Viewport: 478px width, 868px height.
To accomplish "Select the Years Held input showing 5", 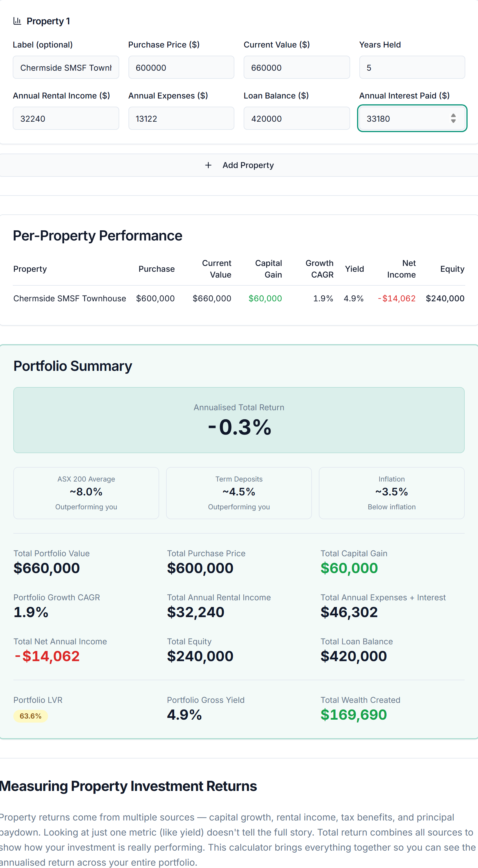I will coord(412,68).
